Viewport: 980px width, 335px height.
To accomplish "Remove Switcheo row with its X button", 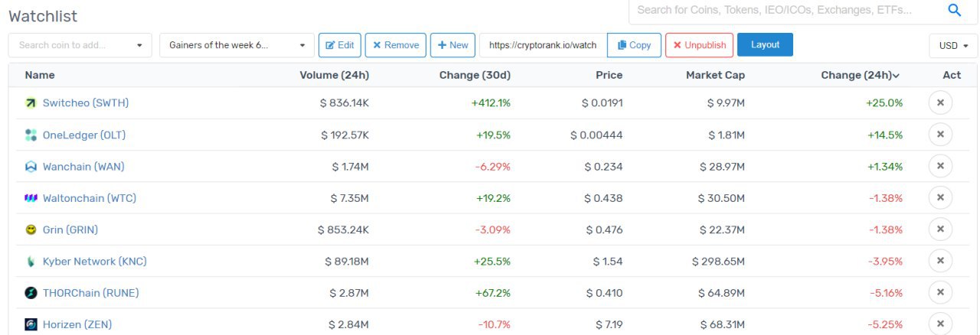I will pyautogui.click(x=940, y=102).
